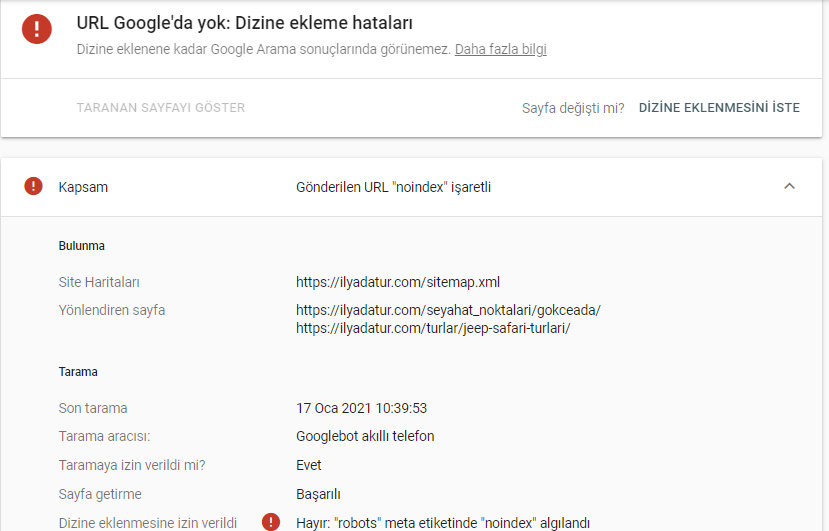Click the last crawl date 17 Oca 2021 10:39:53
Image resolution: width=829 pixels, height=531 pixels.
point(361,408)
